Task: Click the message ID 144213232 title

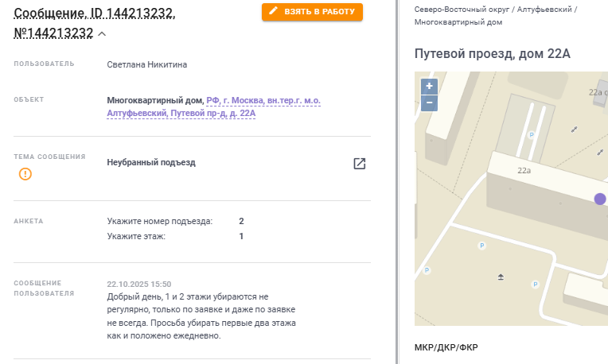Action: (94, 14)
